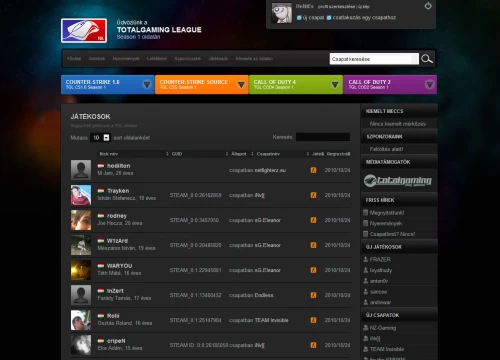Open 'Keresés az oldalon' menu item
This screenshot has width=500, height=360.
tap(254, 59)
